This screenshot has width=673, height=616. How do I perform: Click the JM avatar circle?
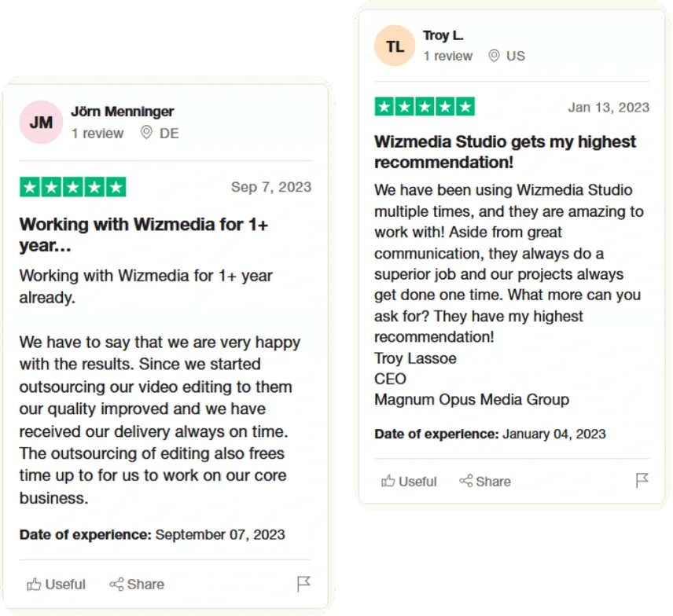tap(41, 123)
